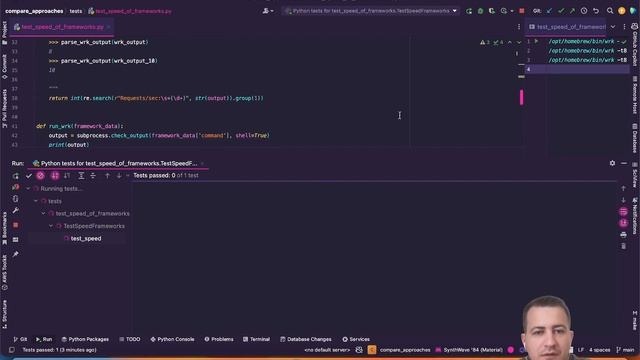Open the Run panel wrench settings icon
This screenshot has width=640, height=360.
16,211
